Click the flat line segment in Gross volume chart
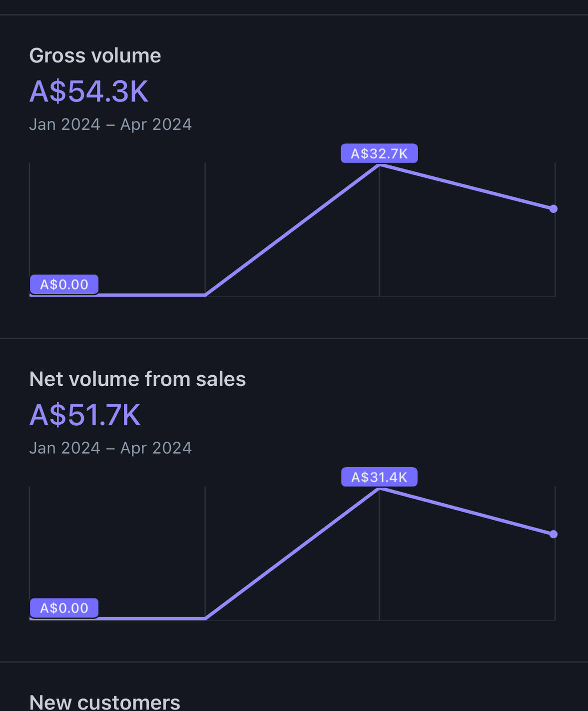The width and height of the screenshot is (588, 711). [150, 295]
